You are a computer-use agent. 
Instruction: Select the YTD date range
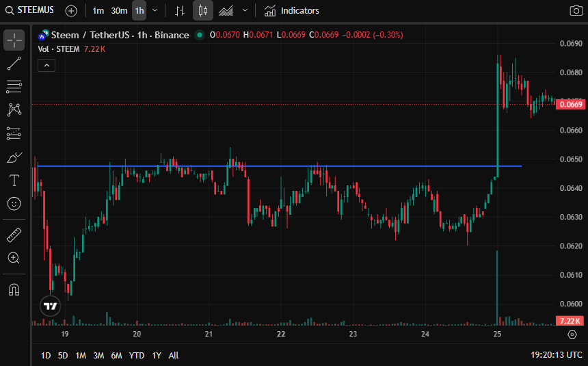pyautogui.click(x=137, y=356)
